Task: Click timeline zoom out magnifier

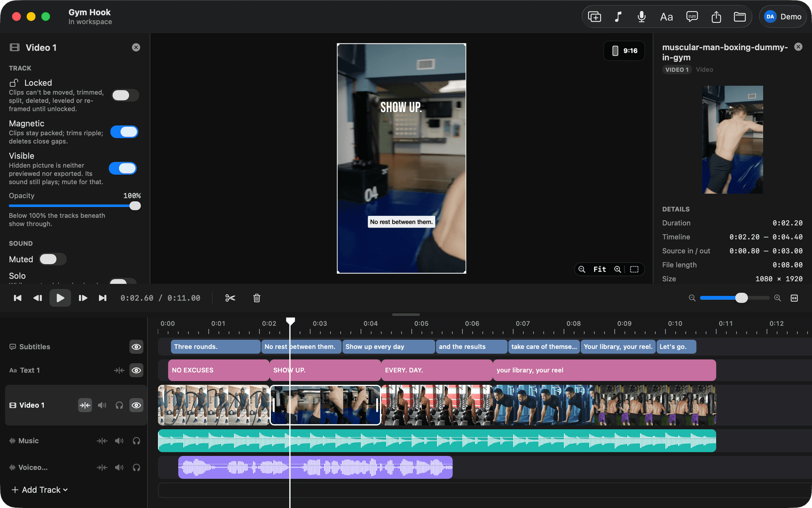Action: [692, 298]
